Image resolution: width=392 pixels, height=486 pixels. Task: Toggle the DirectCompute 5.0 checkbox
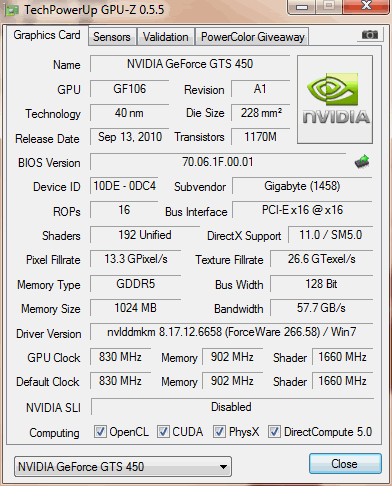click(274, 432)
